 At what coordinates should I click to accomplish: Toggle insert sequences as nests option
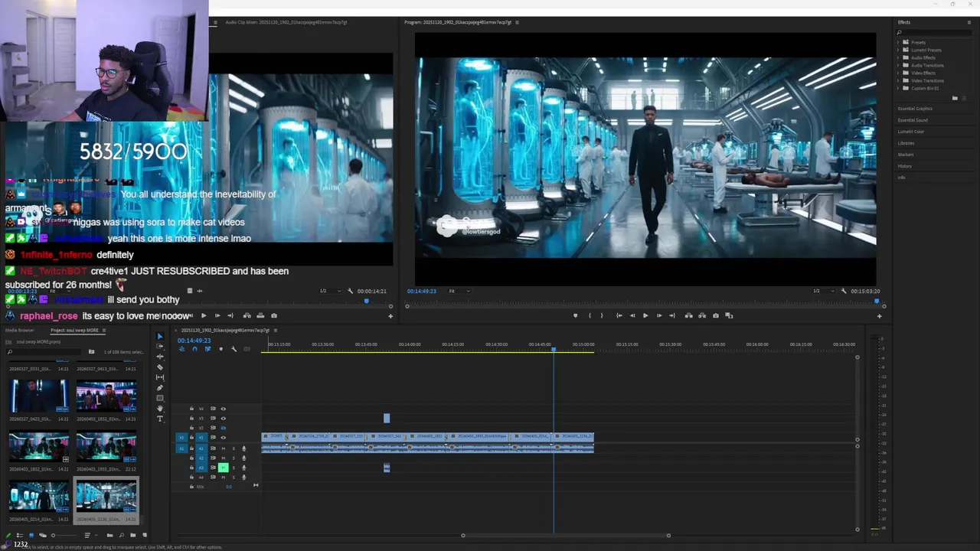tap(181, 349)
